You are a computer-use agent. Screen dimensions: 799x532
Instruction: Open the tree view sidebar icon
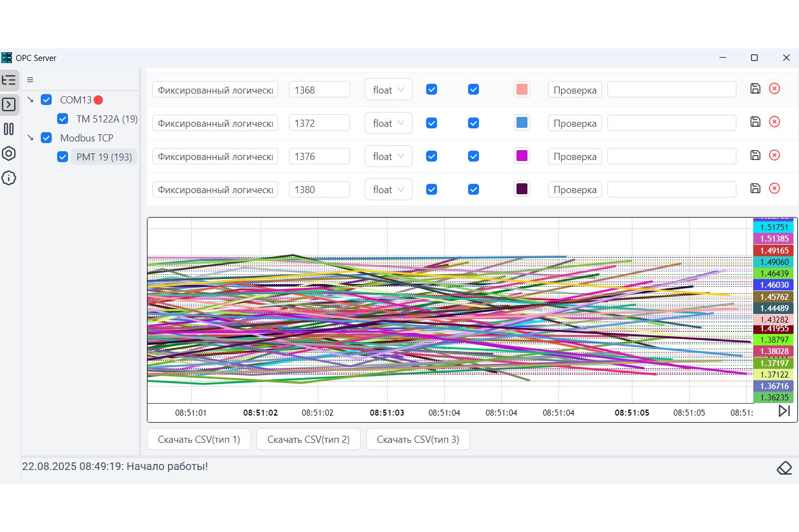(x=9, y=81)
